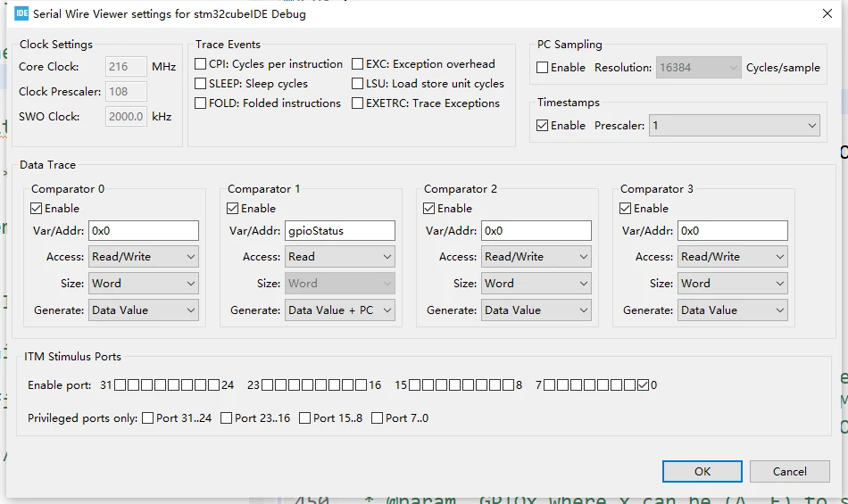The width and height of the screenshot is (848, 504).
Task: Click OK to apply settings
Action: (702, 471)
